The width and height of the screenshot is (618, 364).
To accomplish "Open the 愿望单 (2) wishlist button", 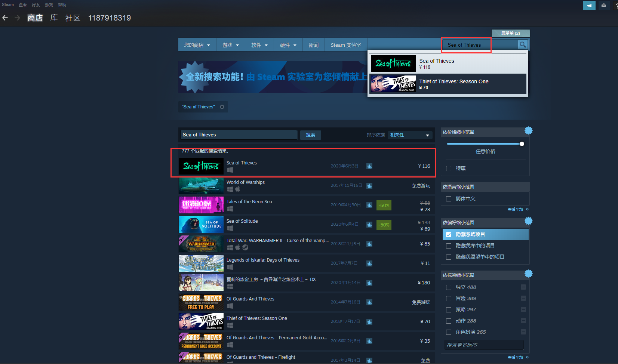I will tap(511, 33).
